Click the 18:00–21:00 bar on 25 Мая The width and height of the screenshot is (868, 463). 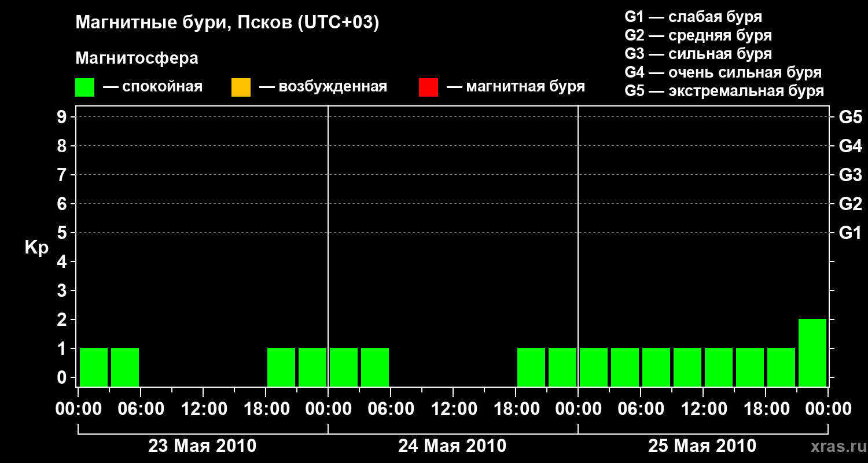[781, 367]
